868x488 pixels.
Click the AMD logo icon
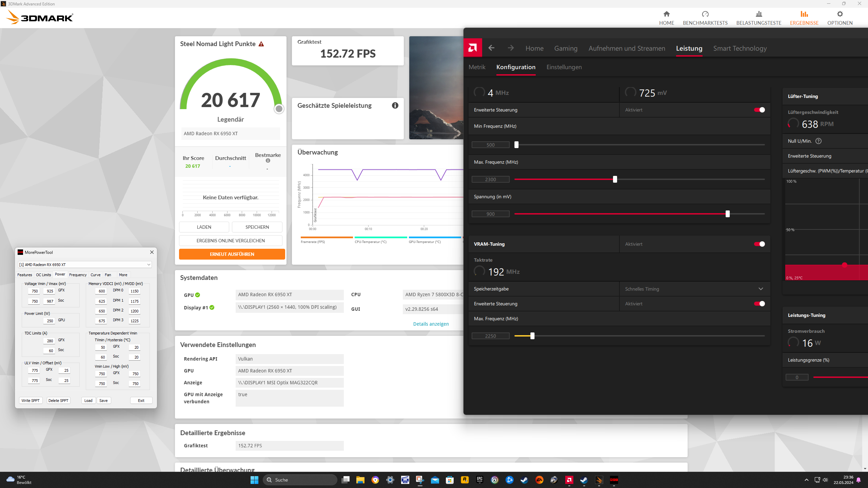point(472,48)
